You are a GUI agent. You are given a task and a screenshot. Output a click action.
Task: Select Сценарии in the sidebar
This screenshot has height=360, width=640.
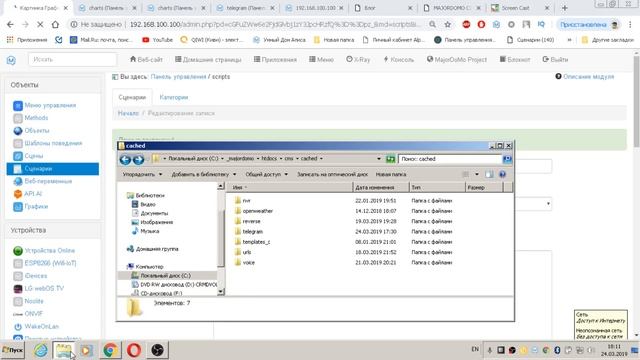pos(53,169)
